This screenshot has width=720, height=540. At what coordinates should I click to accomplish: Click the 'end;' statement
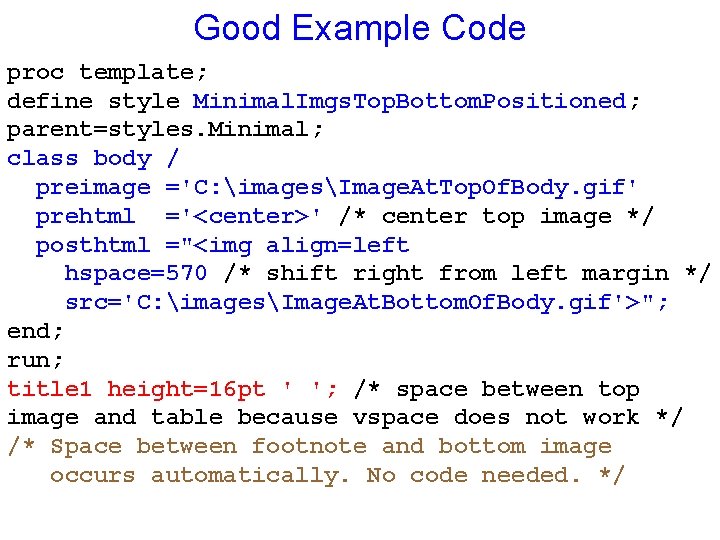coord(35,332)
